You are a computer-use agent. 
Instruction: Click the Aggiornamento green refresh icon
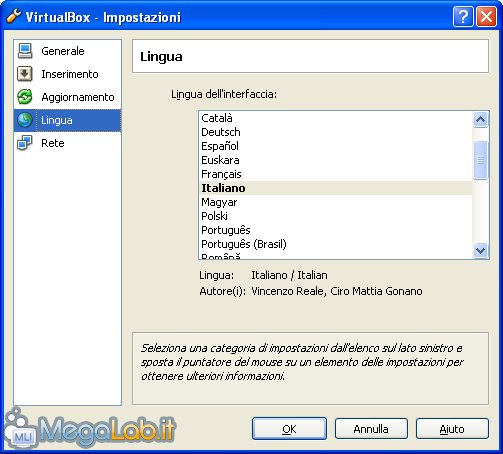pos(25,97)
